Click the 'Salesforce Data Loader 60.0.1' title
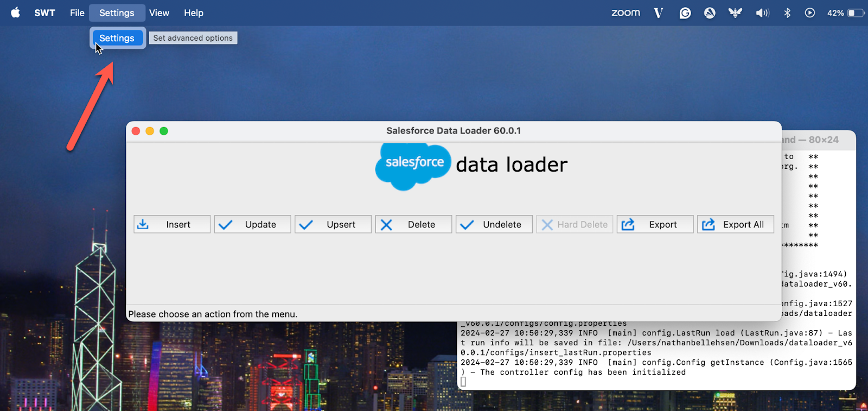868x411 pixels. 454,130
